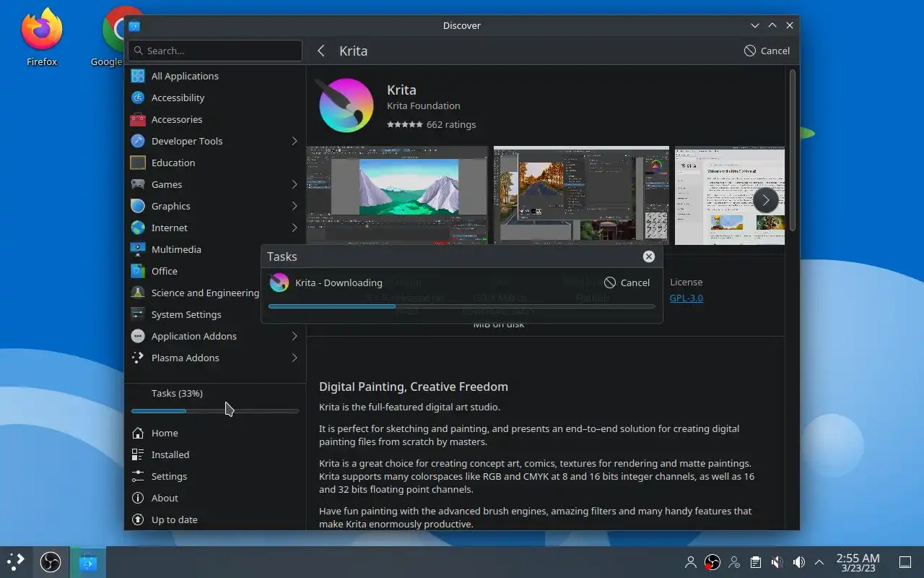Click the page vertical scrollbar
The width and height of the screenshot is (924, 578).
click(793, 150)
